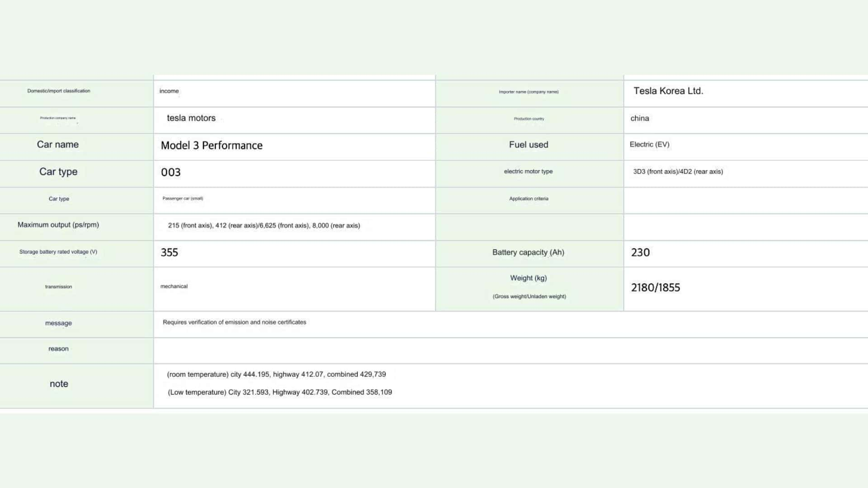Screen dimensions: 868x488
Task: Click the maximum output value text
Action: [264, 225]
